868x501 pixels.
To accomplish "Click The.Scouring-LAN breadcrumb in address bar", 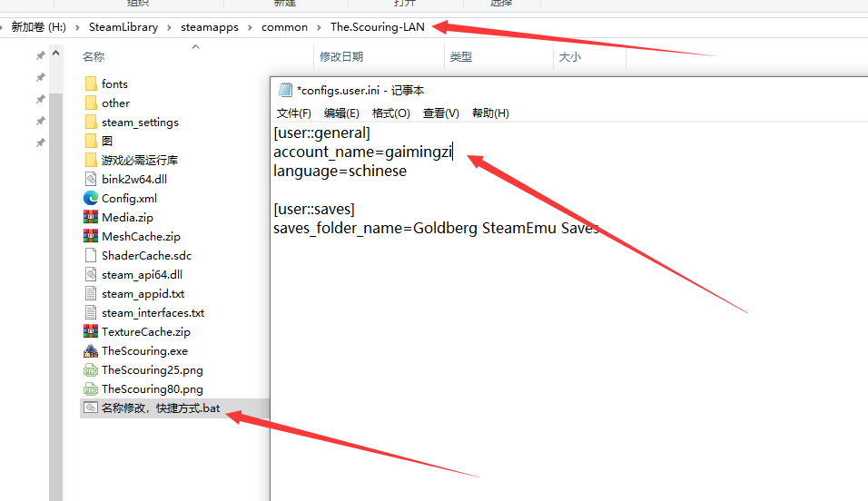I will coord(377,27).
